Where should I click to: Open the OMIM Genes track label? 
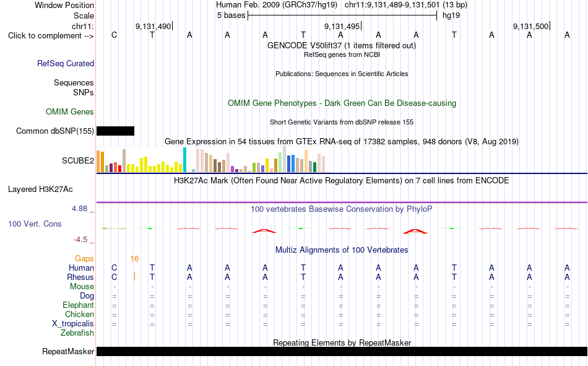click(70, 112)
